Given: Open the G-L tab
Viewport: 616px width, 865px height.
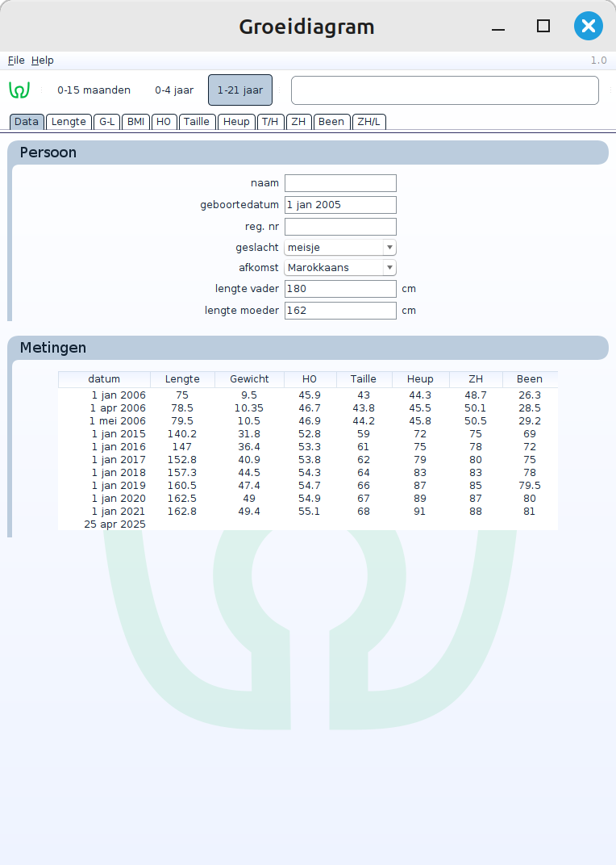Looking at the screenshot, I should (107, 121).
